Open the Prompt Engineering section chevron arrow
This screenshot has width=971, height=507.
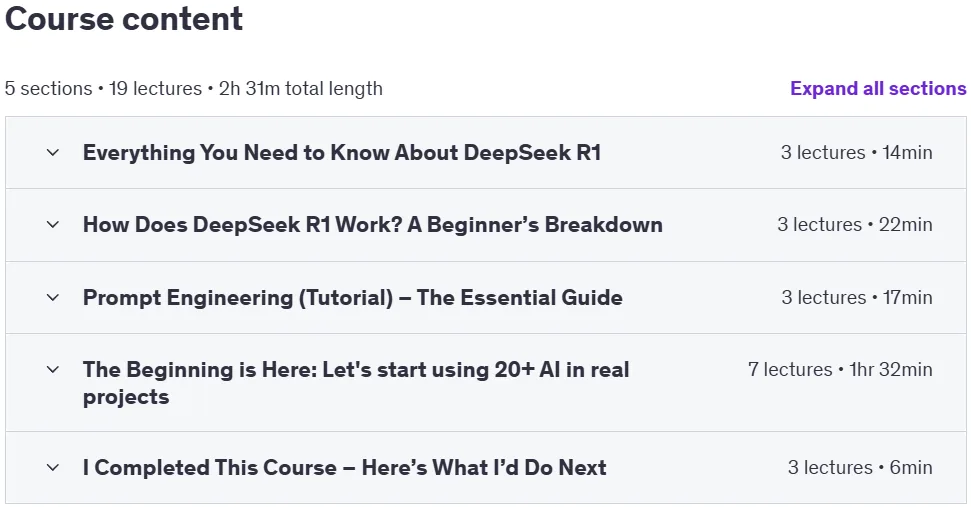(53, 298)
